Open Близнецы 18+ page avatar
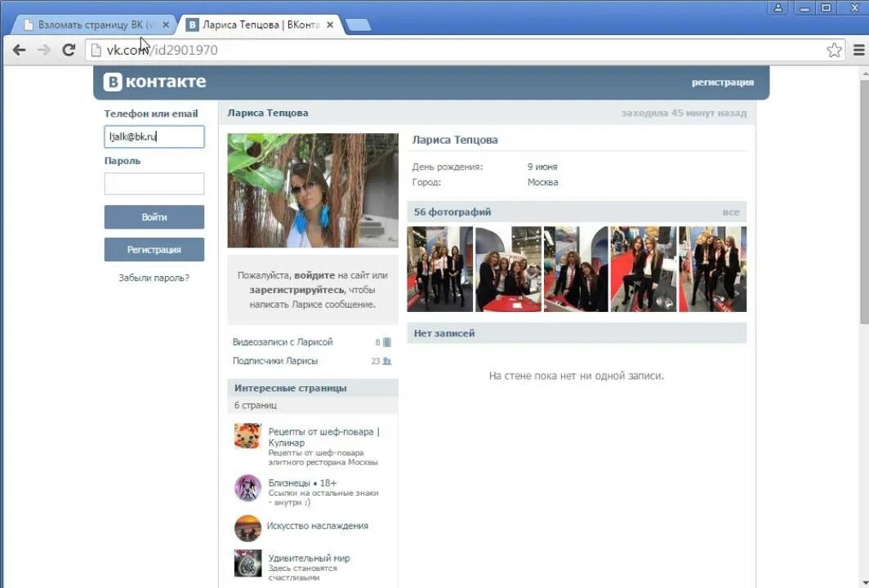The height and width of the screenshot is (588, 869). 247,488
